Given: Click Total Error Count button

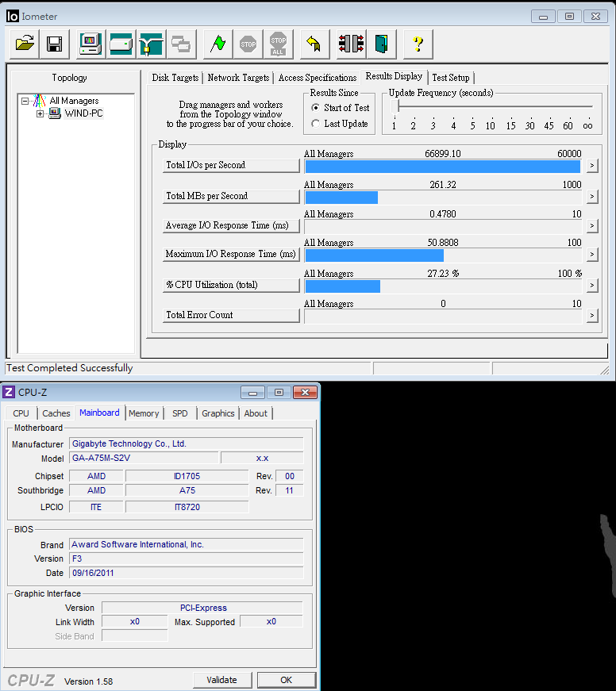Looking at the screenshot, I should coord(231,315).
